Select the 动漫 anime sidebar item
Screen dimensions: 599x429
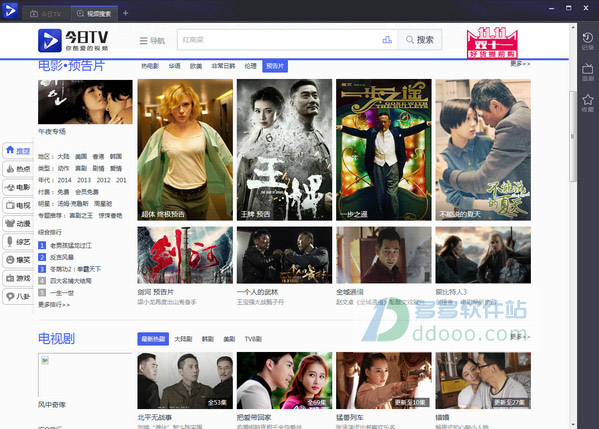18,223
